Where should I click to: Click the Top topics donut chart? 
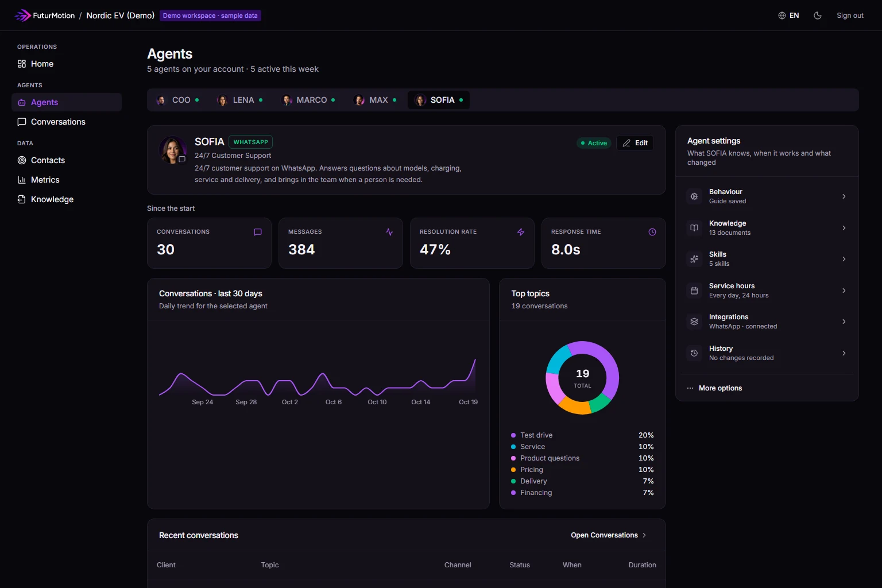pyautogui.click(x=582, y=378)
